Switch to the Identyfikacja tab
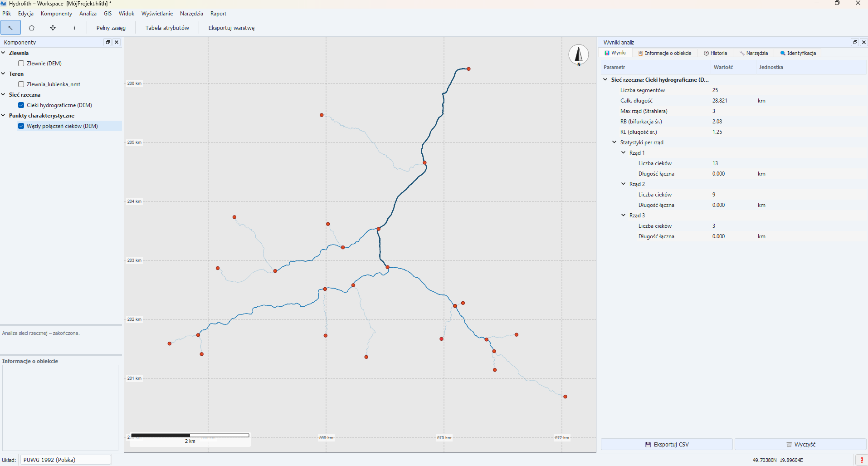 (x=798, y=53)
